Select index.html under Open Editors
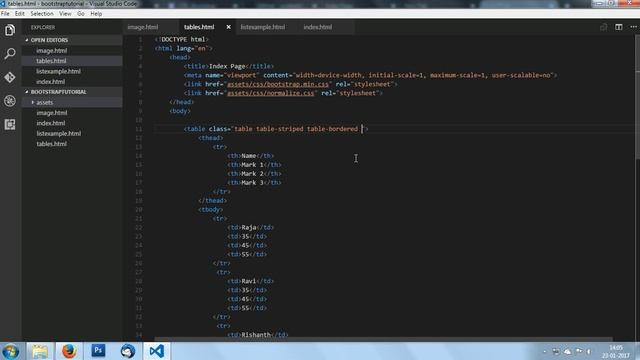This screenshot has height=360, width=640. point(72,82)
